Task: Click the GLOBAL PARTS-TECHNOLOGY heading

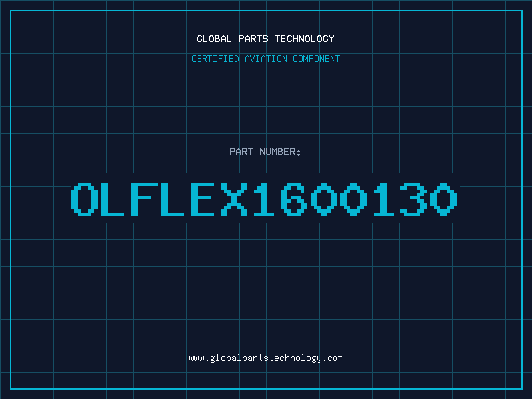Action: click(265, 39)
